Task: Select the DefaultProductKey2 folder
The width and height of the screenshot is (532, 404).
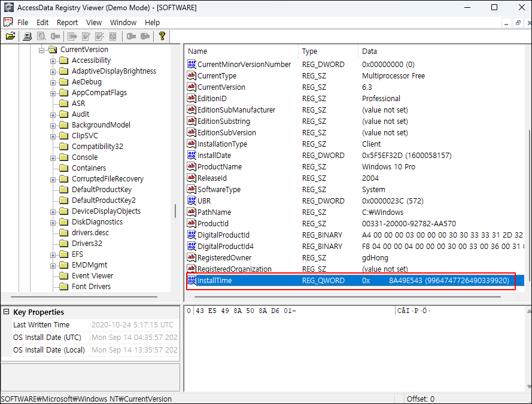Action: (x=98, y=200)
